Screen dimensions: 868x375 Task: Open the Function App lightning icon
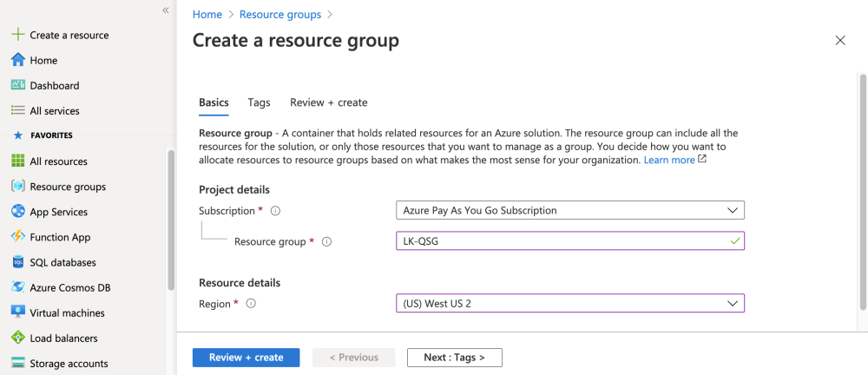(17, 236)
